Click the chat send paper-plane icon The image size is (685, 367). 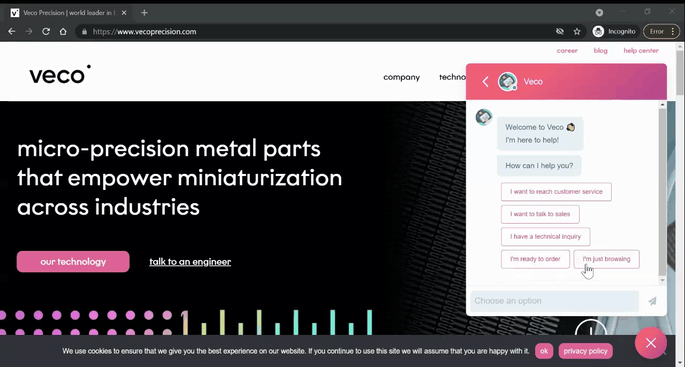tap(652, 301)
